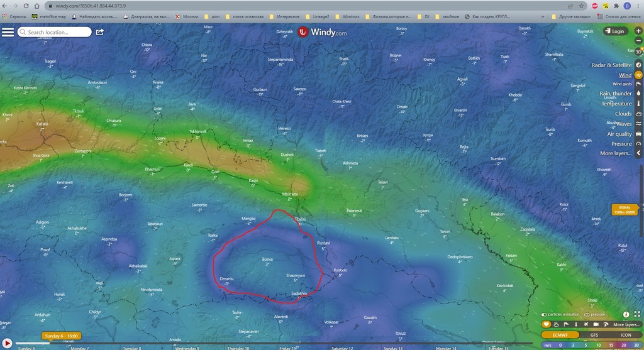Click the Rustavi city label
Viewport: 644px width, 350px height.
pos(324,243)
